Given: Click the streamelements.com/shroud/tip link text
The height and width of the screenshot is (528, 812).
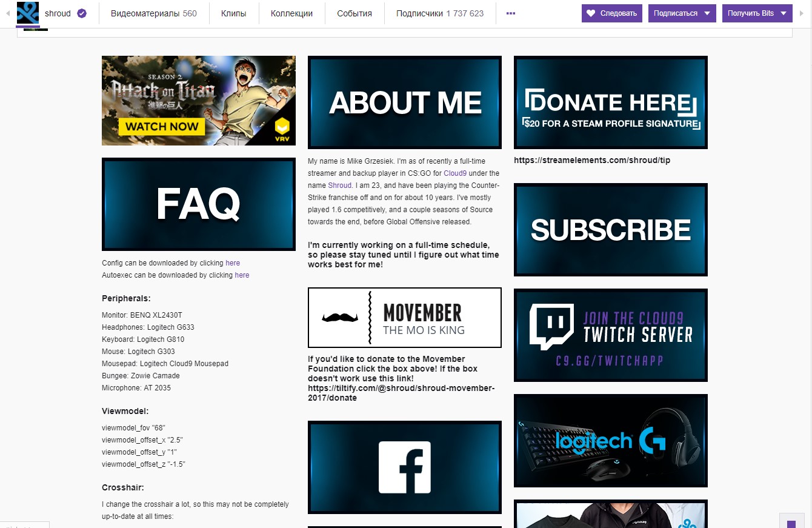Looking at the screenshot, I should [x=592, y=161].
